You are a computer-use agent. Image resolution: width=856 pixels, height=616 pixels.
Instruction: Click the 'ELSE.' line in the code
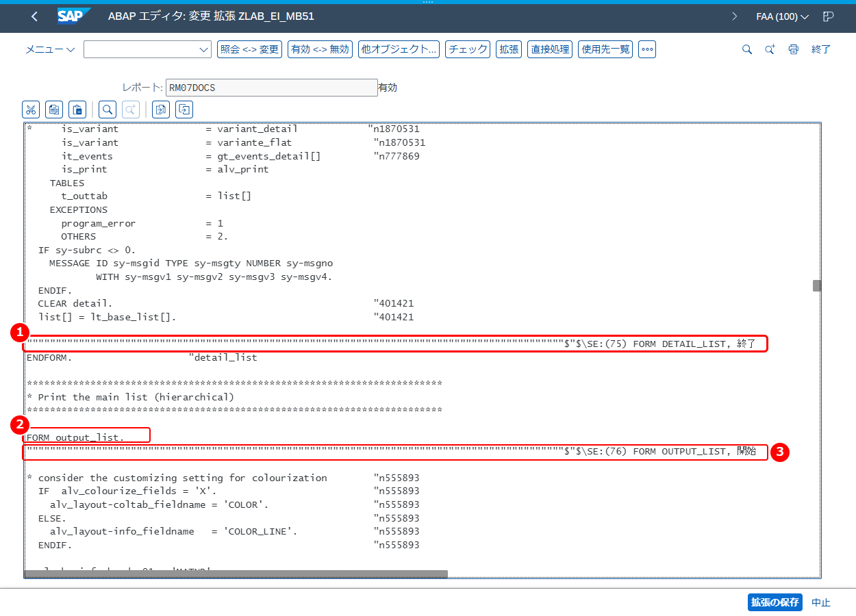(x=52, y=518)
